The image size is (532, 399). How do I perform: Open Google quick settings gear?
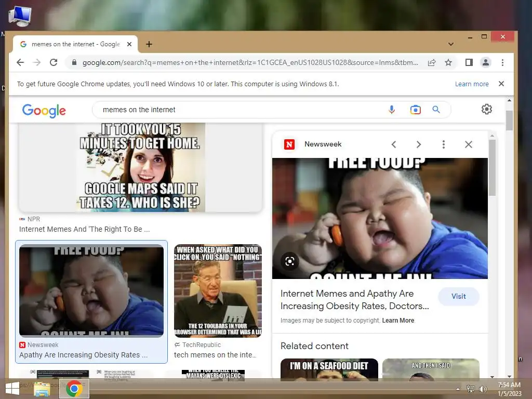(x=486, y=109)
